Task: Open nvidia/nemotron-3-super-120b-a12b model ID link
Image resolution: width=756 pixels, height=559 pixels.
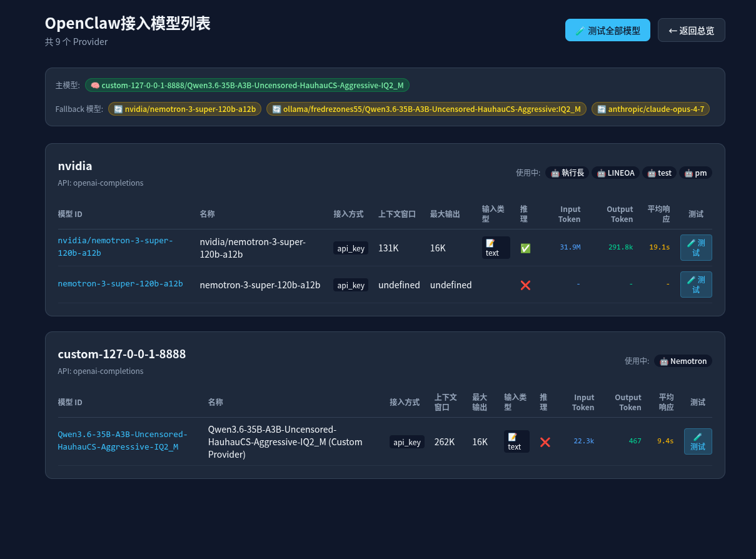Action: click(115, 246)
